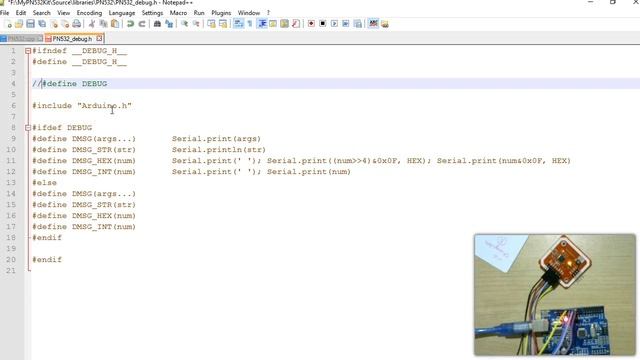Undo last edit with green Undo arrow
The width and height of the screenshot is (640, 360).
(130, 24)
